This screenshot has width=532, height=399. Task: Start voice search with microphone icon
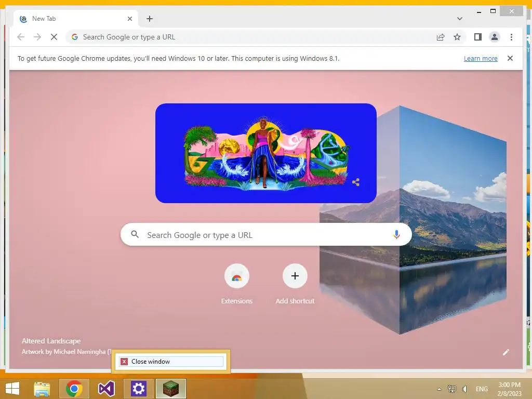tap(396, 234)
